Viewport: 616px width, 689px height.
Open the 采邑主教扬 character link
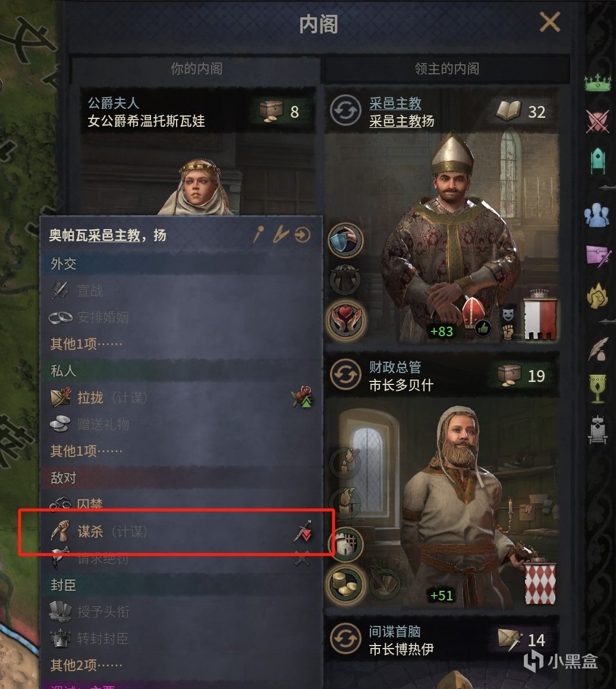tap(401, 121)
